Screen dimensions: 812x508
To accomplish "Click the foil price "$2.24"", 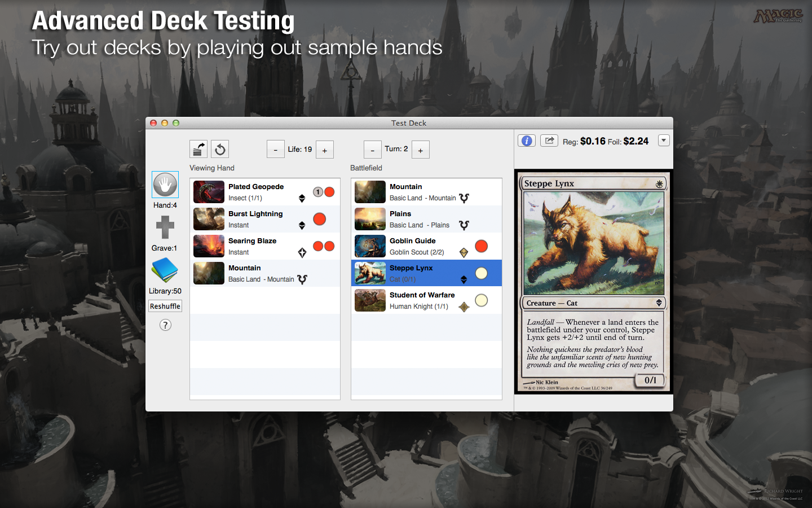I will click(636, 141).
